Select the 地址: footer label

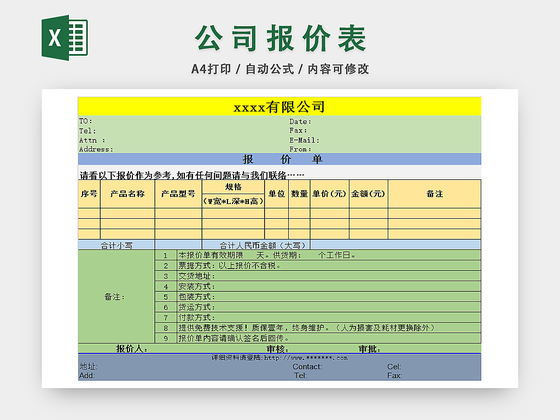coord(88,366)
